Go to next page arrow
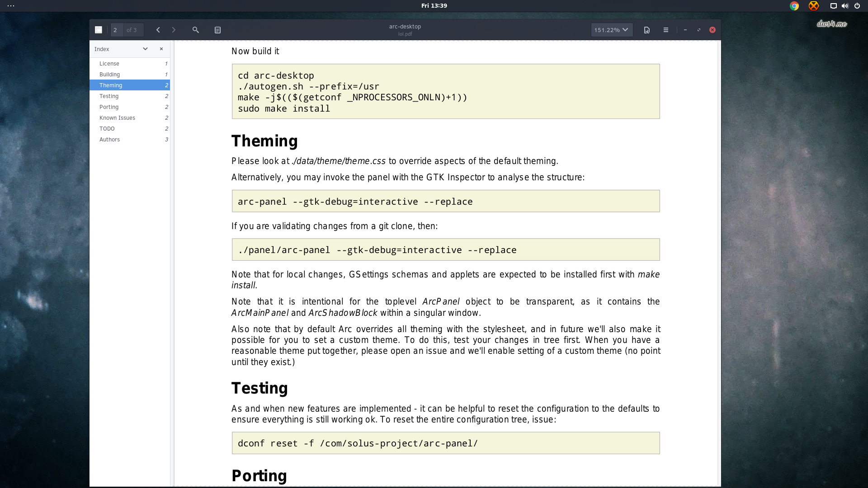 tap(174, 30)
